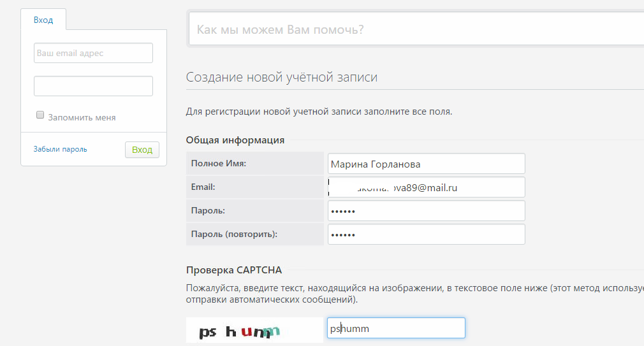The image size is (644, 346).
Task: Click the 'Пароль (повторить):' label
Action: pyautogui.click(x=234, y=234)
